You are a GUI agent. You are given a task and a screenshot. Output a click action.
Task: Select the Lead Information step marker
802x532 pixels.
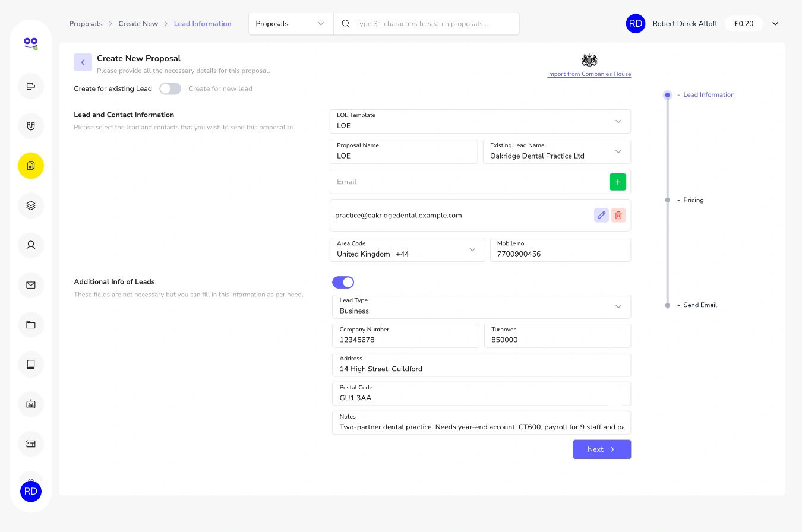668,95
